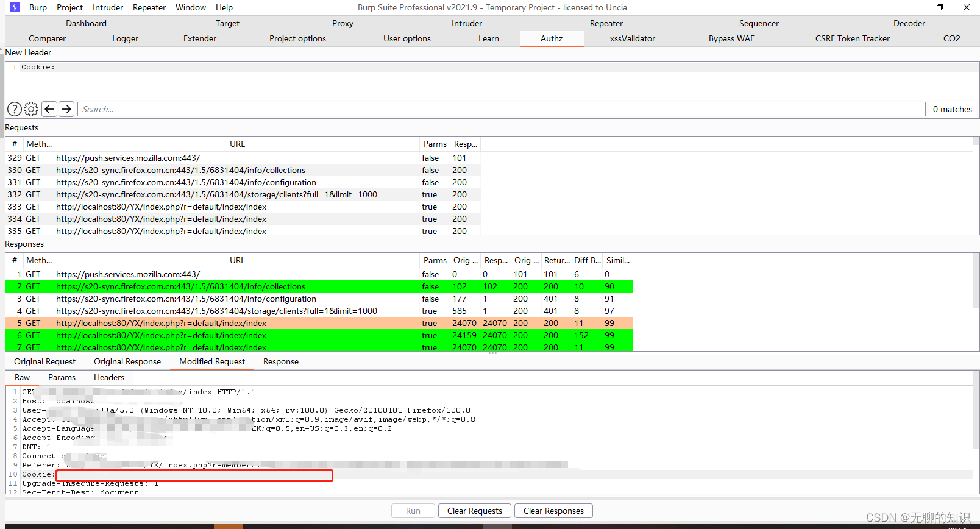980x529 pixels.
Task: Open the CO2 tab
Action: pos(952,38)
